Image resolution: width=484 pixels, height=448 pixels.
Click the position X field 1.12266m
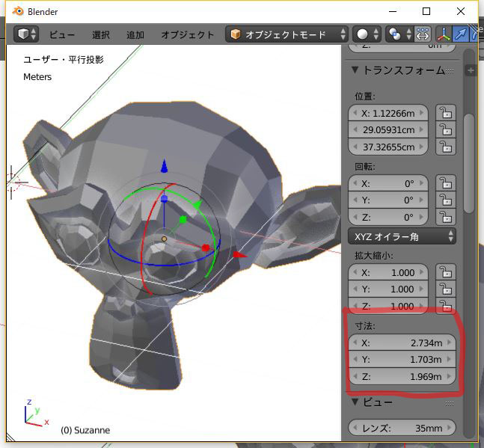pos(388,113)
